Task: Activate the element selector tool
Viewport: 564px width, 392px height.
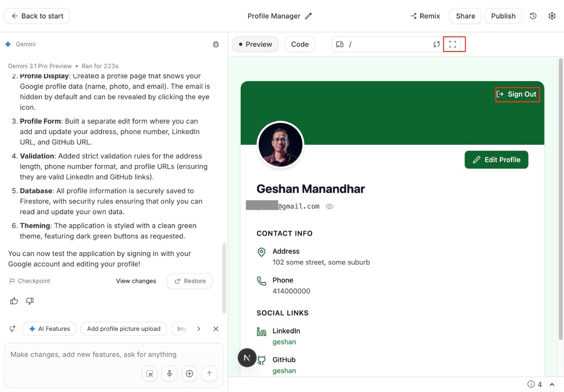Action: [x=149, y=374]
